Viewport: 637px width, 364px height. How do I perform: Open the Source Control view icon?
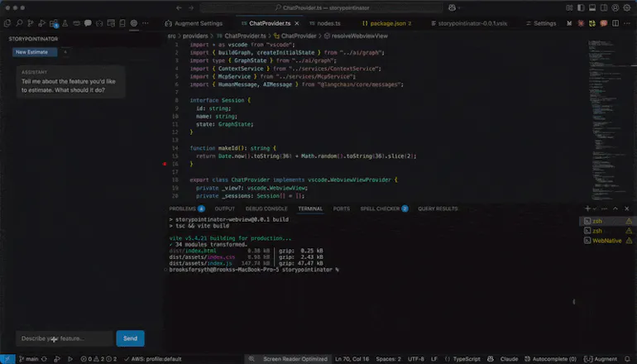tap(31, 23)
